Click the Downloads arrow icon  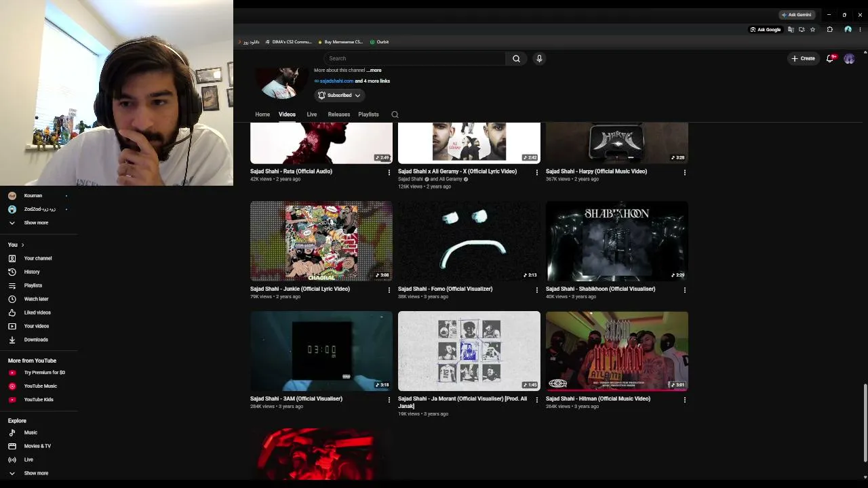[12, 340]
